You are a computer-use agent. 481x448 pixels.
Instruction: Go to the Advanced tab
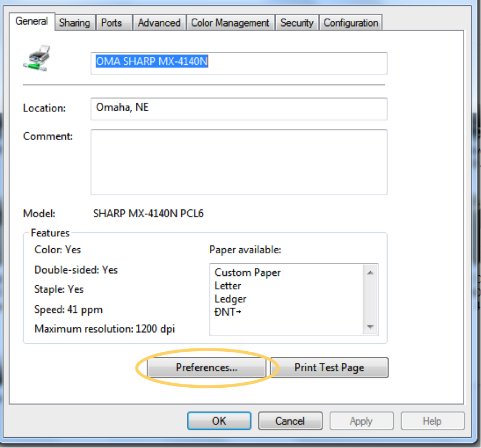(159, 23)
